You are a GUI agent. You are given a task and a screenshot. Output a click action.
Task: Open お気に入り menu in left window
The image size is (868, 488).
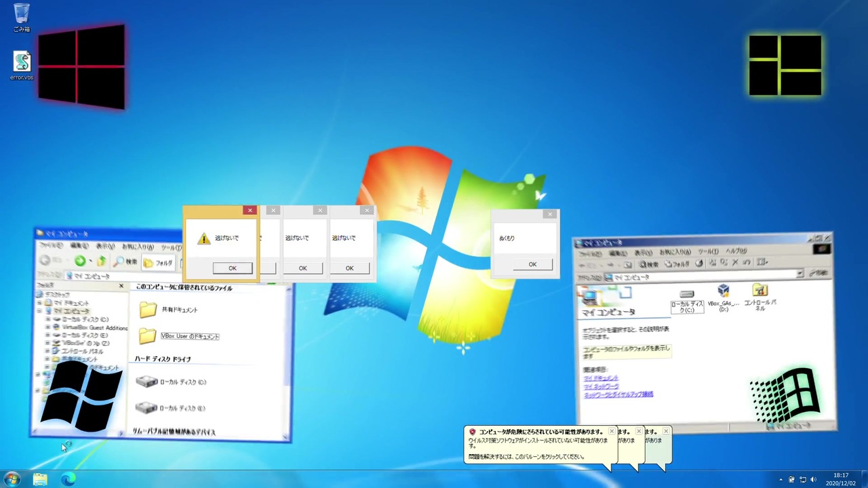click(138, 247)
